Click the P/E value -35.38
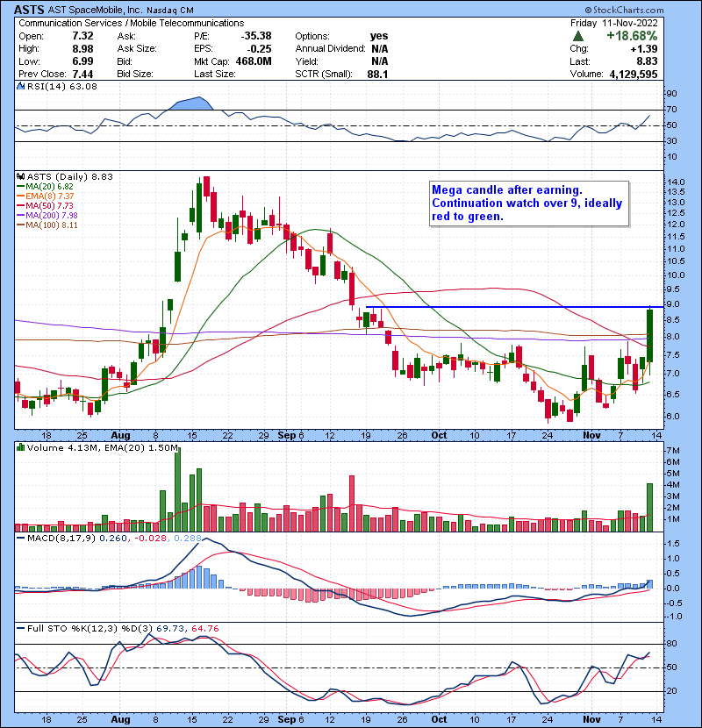Image resolution: width=702 pixels, height=728 pixels. [x=256, y=36]
